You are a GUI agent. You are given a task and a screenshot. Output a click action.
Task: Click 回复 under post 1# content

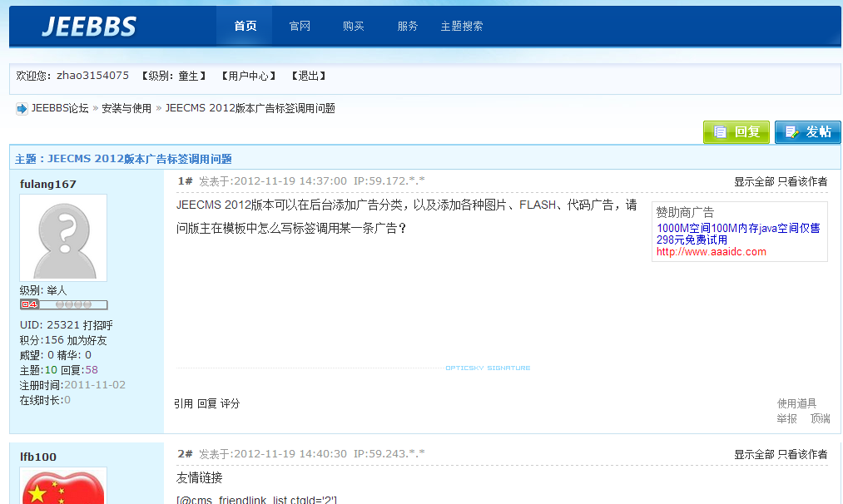[x=206, y=403]
